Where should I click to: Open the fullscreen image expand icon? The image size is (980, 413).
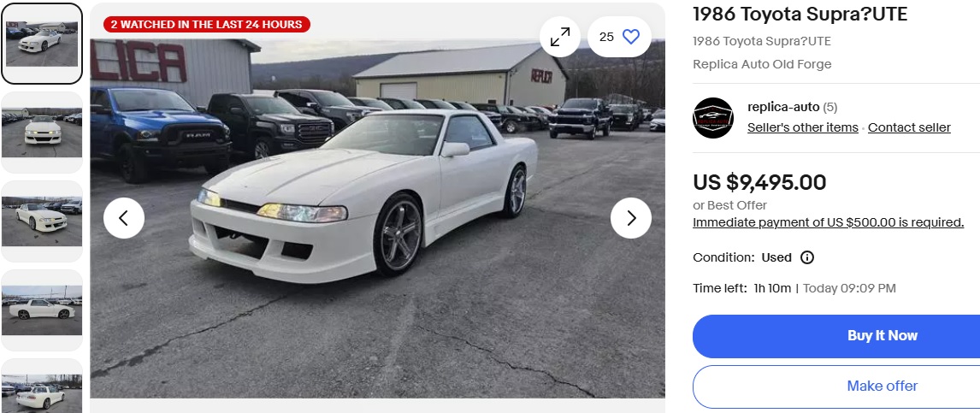tap(560, 37)
